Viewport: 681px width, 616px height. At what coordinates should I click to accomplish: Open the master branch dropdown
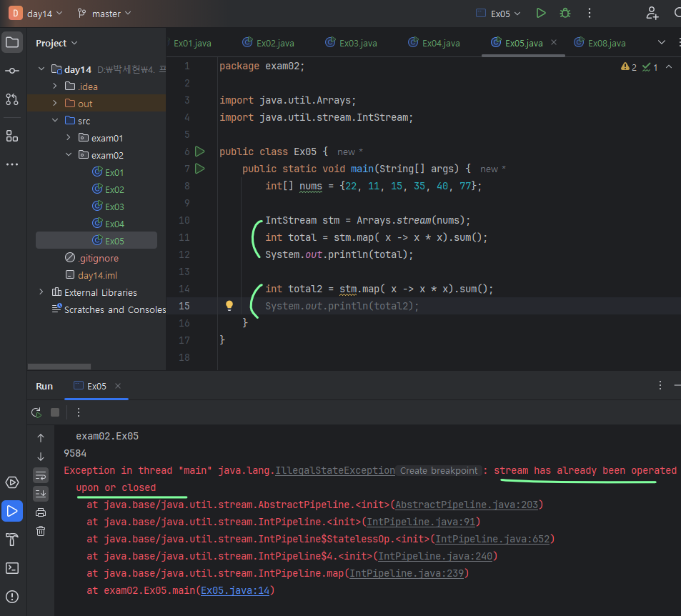coord(104,14)
